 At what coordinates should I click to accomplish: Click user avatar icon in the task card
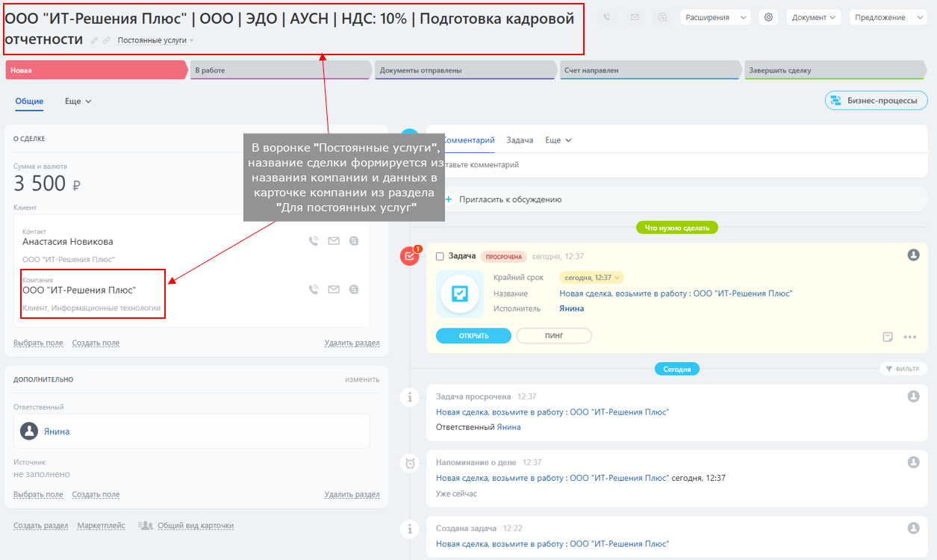tap(913, 255)
